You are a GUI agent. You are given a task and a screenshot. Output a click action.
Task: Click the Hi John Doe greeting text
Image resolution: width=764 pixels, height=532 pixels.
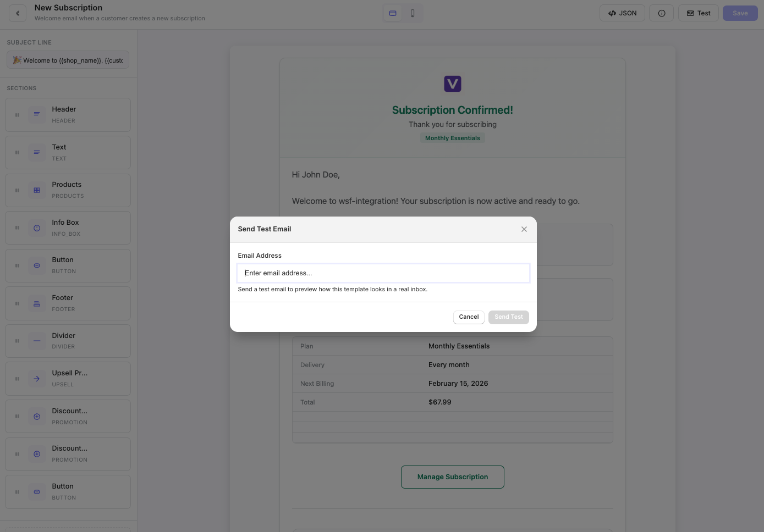pos(316,175)
